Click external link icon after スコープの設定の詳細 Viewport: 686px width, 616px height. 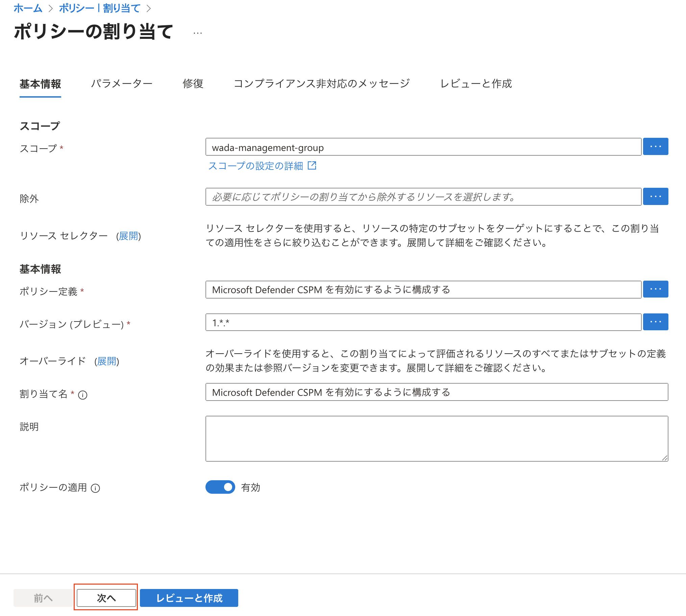click(x=312, y=165)
